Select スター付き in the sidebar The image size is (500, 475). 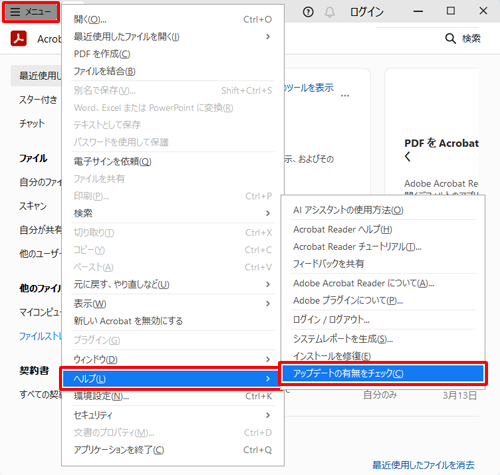point(38,100)
